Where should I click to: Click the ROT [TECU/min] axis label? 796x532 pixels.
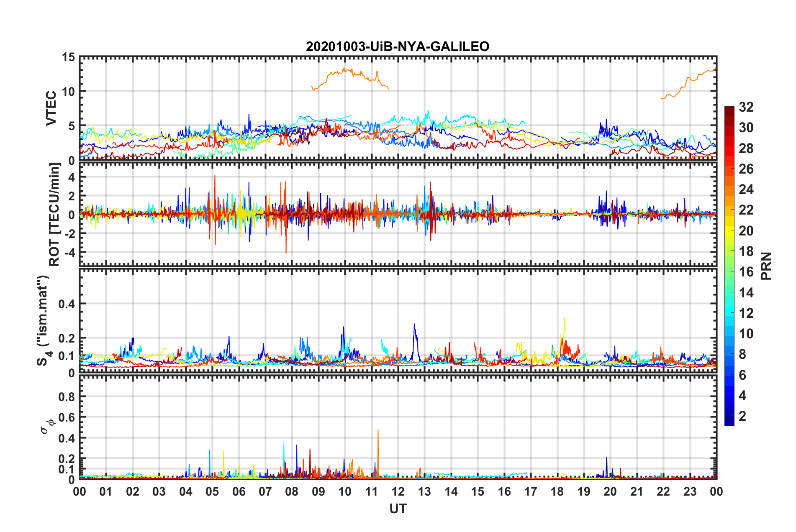pyautogui.click(x=54, y=215)
